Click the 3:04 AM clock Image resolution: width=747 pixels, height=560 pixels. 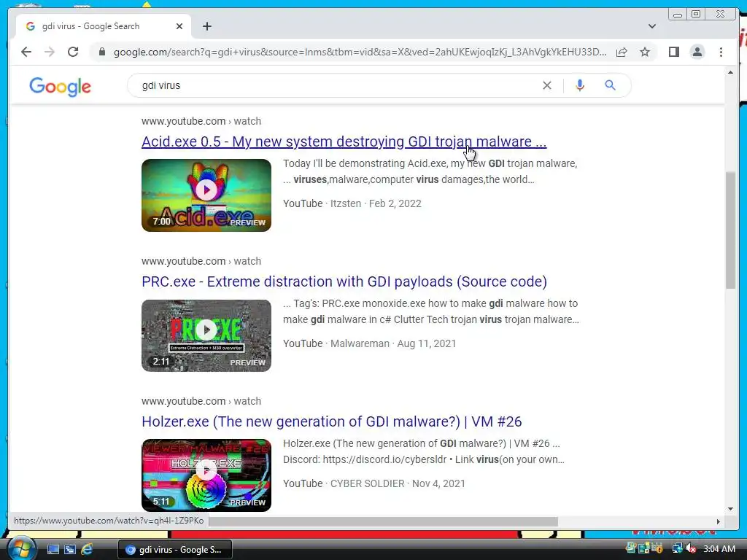coord(719,549)
